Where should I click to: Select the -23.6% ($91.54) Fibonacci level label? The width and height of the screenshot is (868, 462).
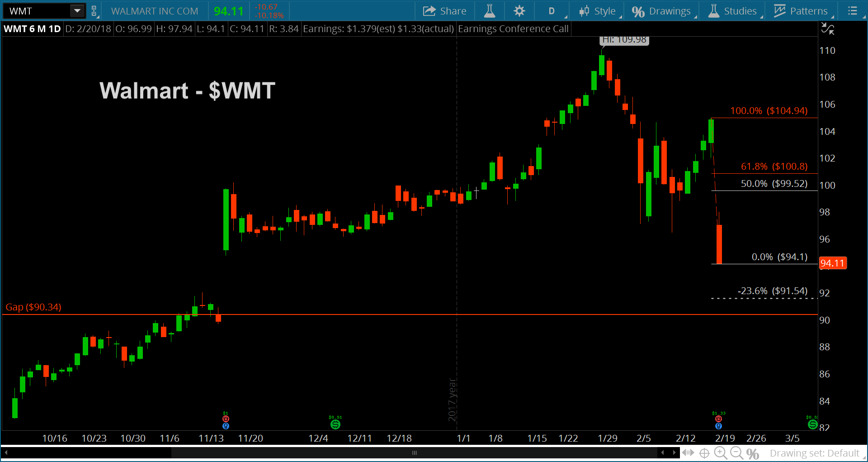(x=773, y=291)
